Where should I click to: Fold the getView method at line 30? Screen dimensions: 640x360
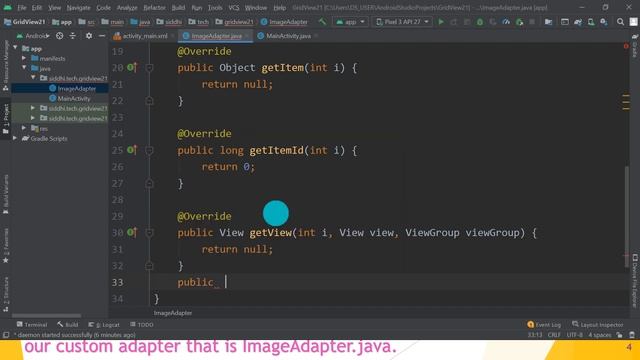[149, 233]
